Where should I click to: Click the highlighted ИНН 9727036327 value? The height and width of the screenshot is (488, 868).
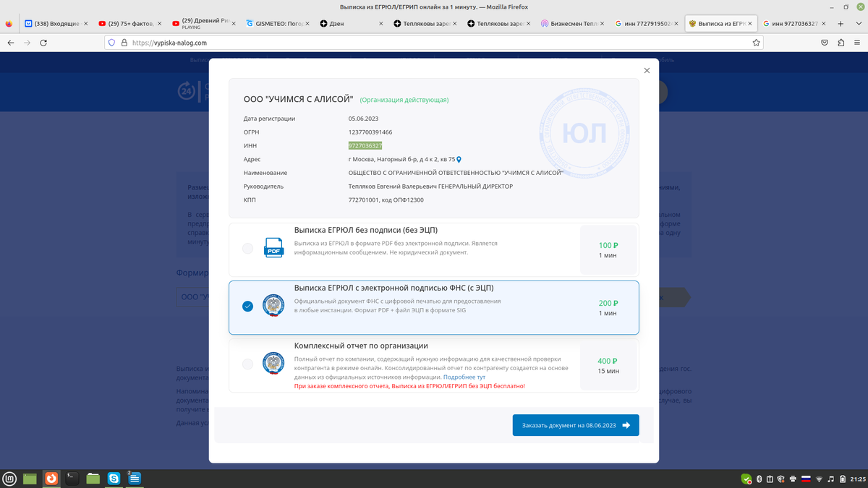pos(365,146)
